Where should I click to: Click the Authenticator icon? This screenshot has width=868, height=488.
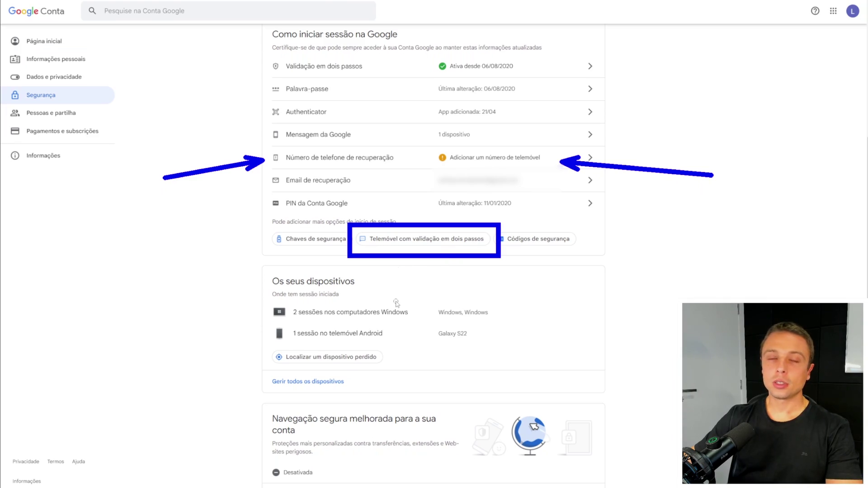pos(275,112)
